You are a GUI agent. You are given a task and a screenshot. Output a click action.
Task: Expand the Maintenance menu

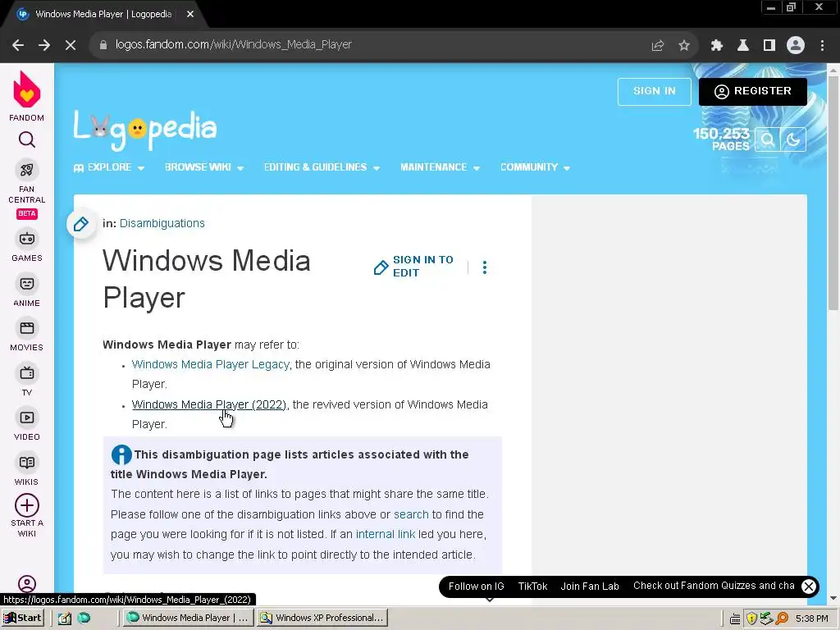tap(440, 167)
